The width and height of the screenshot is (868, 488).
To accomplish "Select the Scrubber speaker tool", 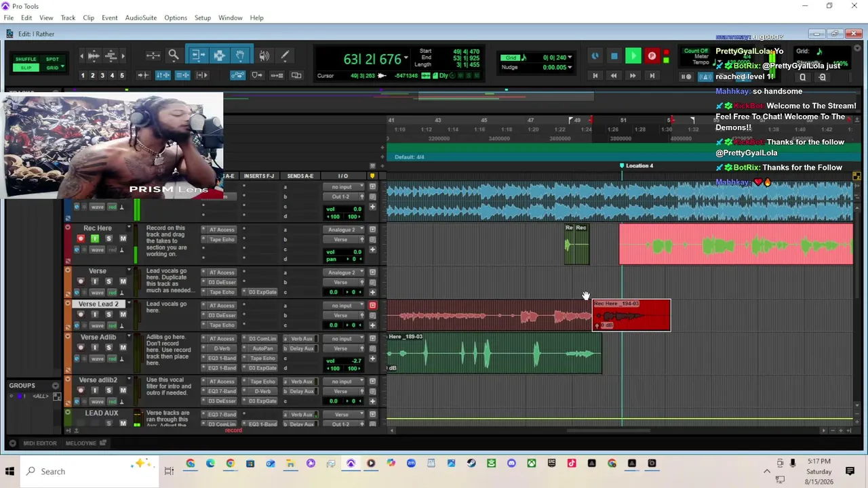I will tap(264, 56).
